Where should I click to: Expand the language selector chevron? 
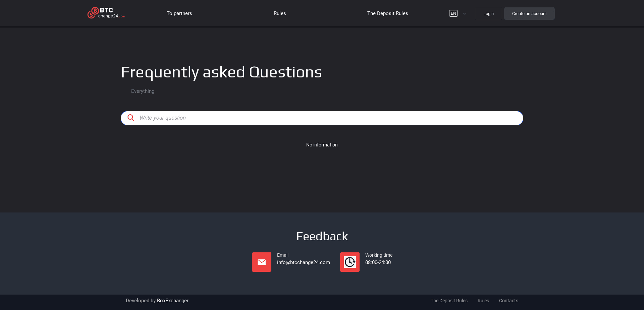click(465, 14)
